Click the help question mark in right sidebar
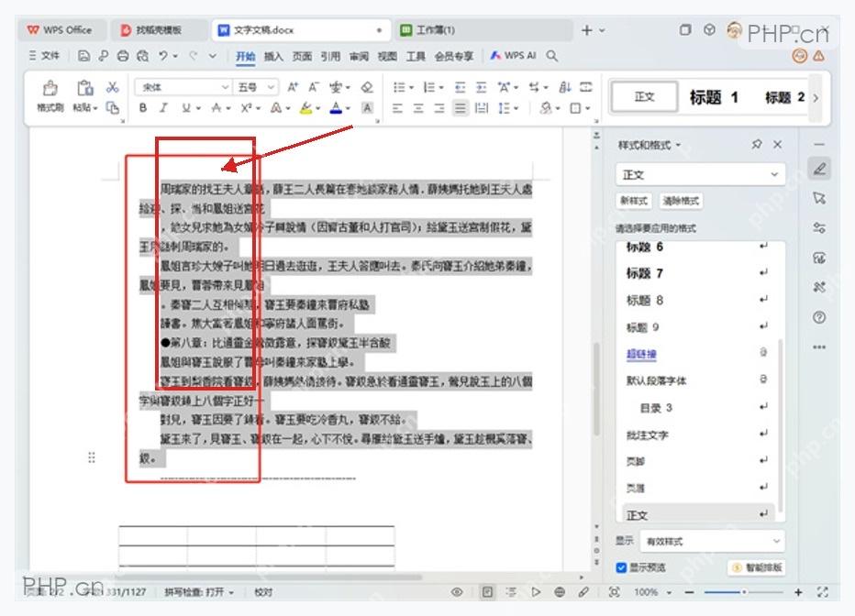 (x=819, y=317)
